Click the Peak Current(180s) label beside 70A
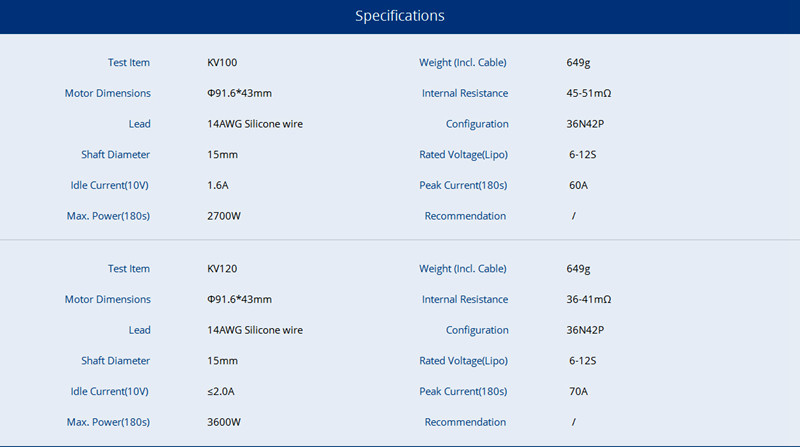 click(x=463, y=392)
